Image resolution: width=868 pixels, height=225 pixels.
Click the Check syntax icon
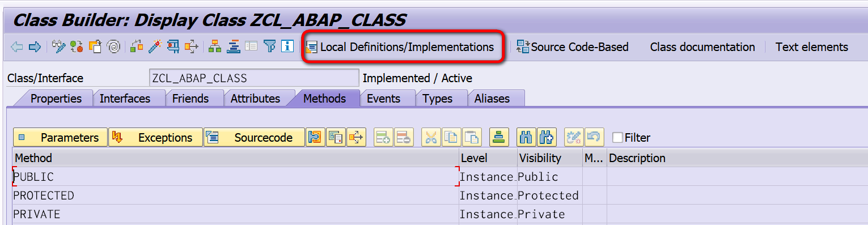[137, 47]
